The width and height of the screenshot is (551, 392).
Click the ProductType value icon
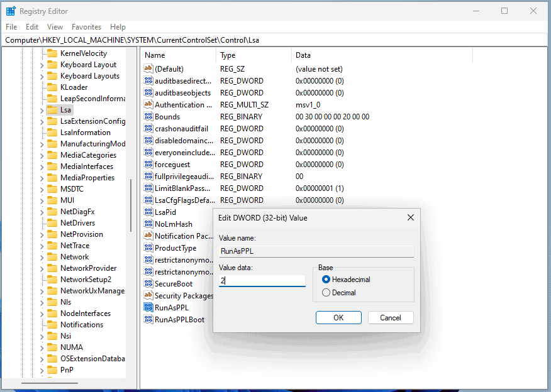[x=148, y=248]
